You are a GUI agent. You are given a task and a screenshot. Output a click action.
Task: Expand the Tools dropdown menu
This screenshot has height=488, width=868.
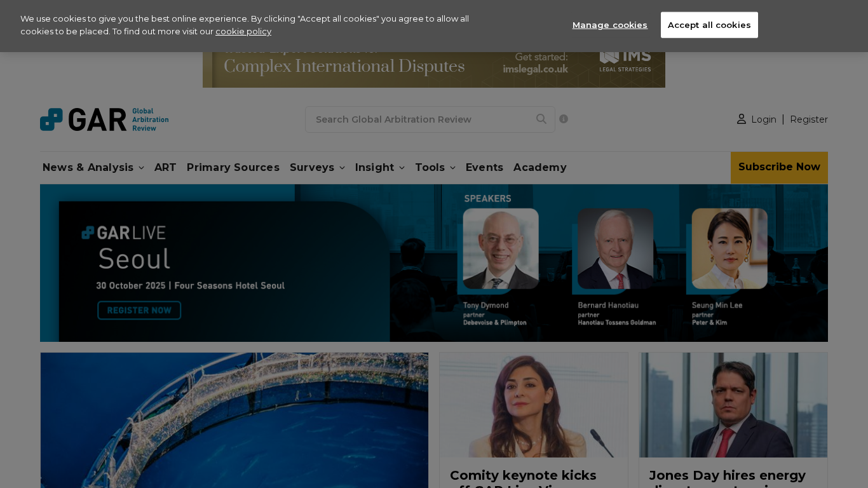tap(435, 168)
